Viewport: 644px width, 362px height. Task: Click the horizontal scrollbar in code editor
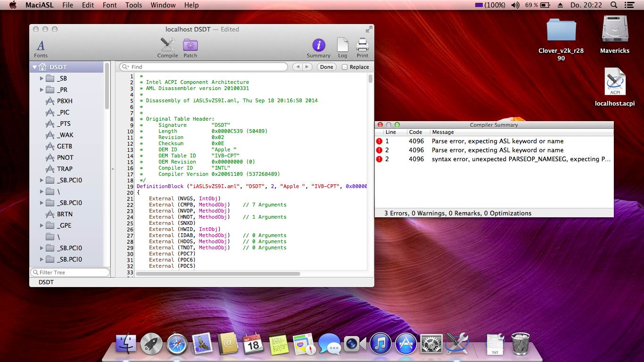click(x=218, y=273)
